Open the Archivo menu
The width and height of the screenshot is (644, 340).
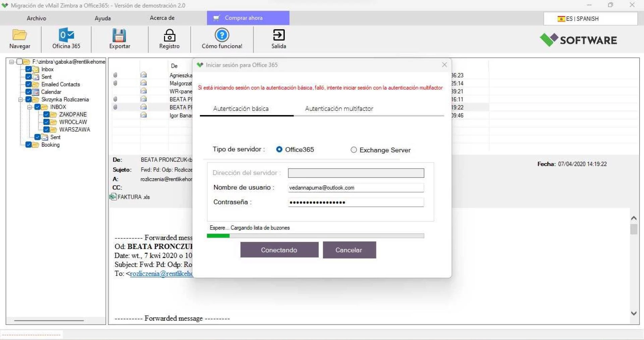(x=36, y=18)
